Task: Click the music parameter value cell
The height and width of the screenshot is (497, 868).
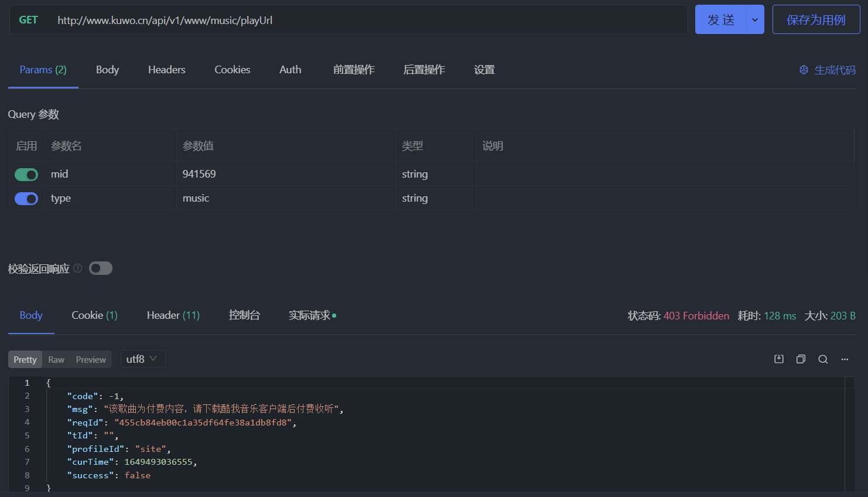Action: tap(286, 198)
